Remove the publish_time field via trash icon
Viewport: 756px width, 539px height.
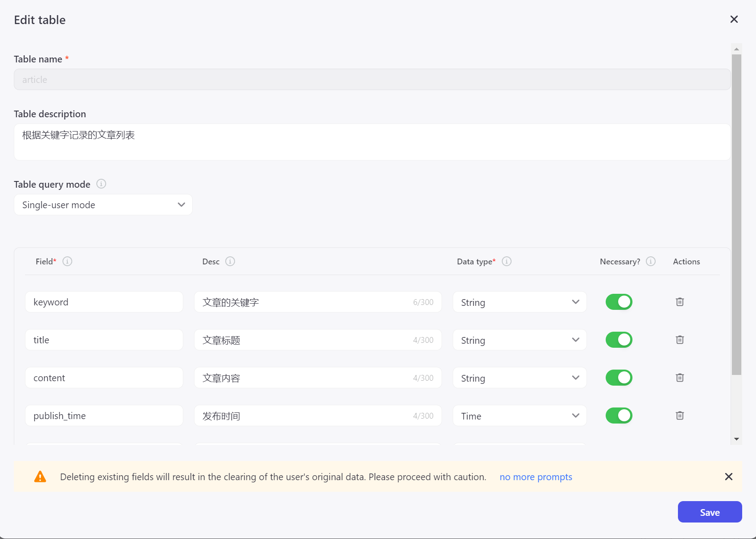coord(680,416)
